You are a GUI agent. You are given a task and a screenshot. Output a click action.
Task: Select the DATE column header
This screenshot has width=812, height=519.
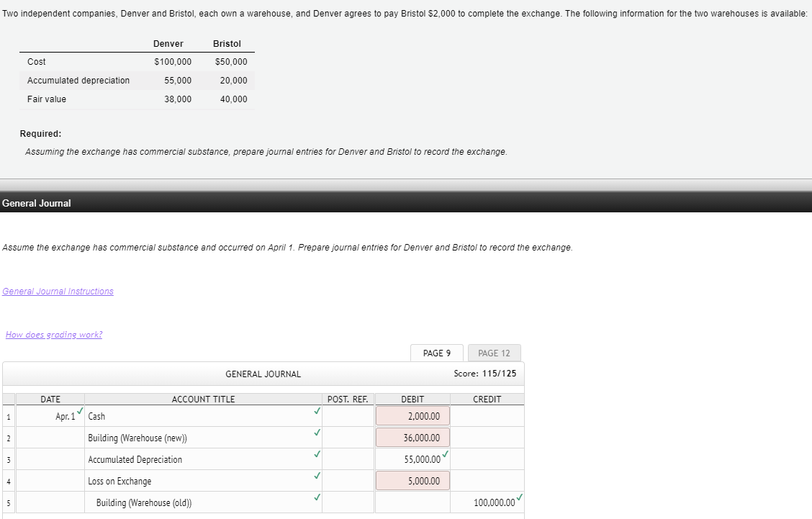(50, 399)
